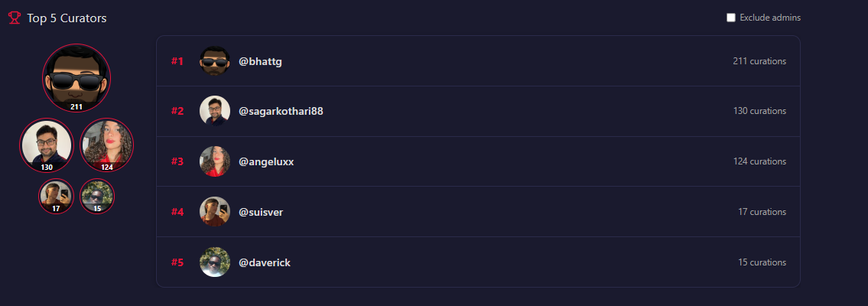Click the #1 rank label
Viewport: 868px width, 306px height.
click(x=177, y=61)
